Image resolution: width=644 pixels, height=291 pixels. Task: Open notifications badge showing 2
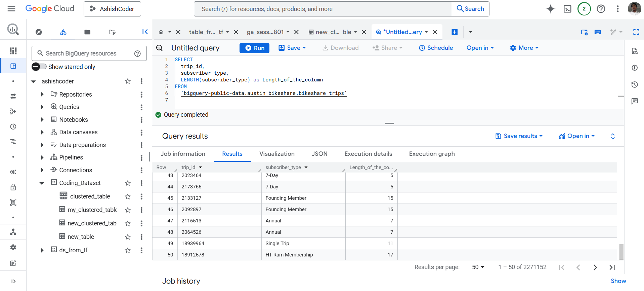point(584,9)
